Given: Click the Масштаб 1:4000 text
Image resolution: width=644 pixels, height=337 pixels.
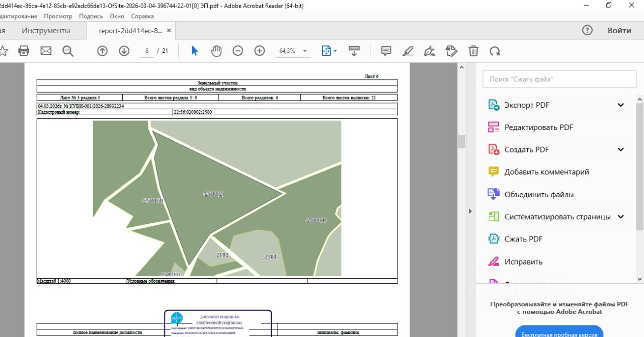Looking at the screenshot, I should coord(54,281).
